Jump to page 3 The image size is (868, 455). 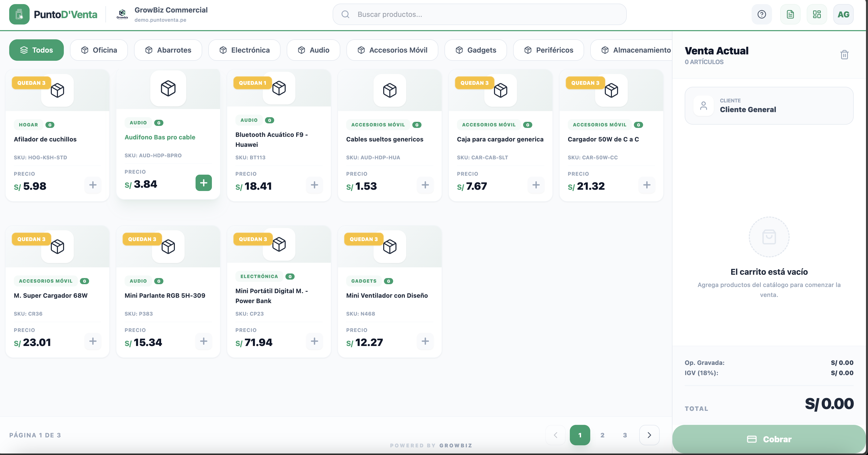(x=625, y=435)
